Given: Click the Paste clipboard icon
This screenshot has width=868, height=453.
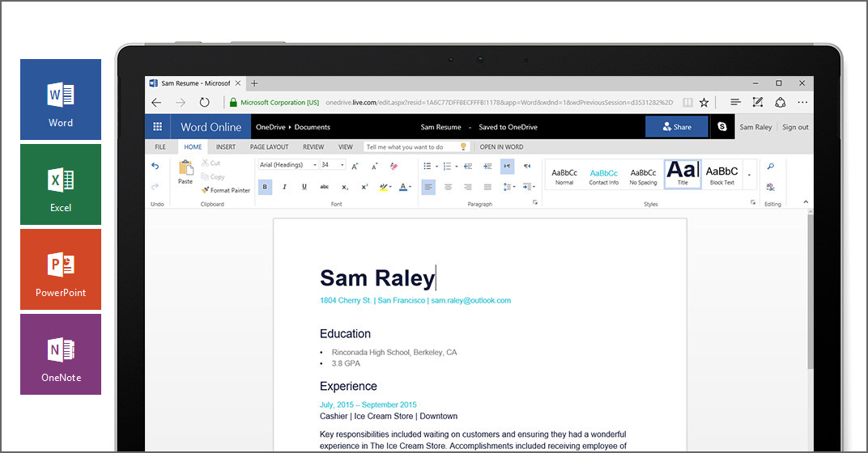Looking at the screenshot, I should click(185, 167).
